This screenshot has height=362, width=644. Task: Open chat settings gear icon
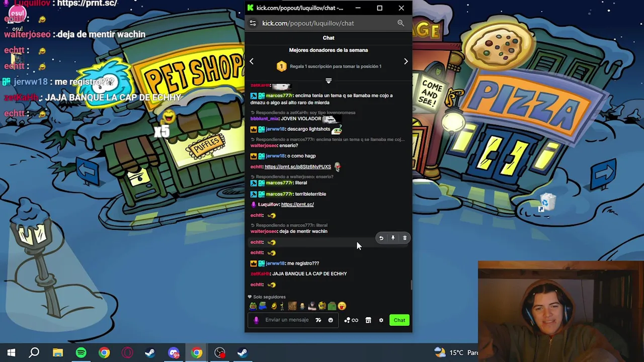tap(381, 320)
